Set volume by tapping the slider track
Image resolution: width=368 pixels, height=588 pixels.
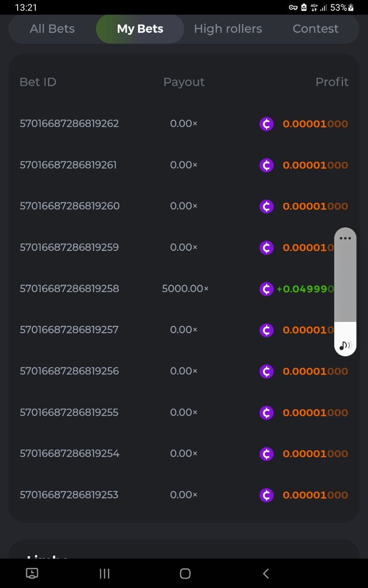pos(345,284)
